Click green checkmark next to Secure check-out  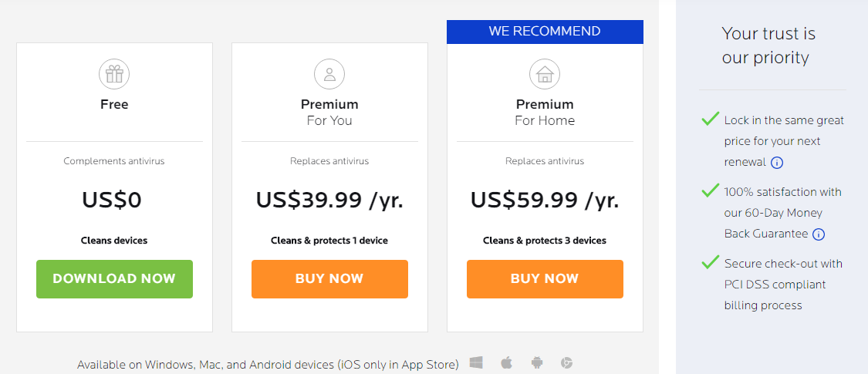pyautogui.click(x=710, y=262)
